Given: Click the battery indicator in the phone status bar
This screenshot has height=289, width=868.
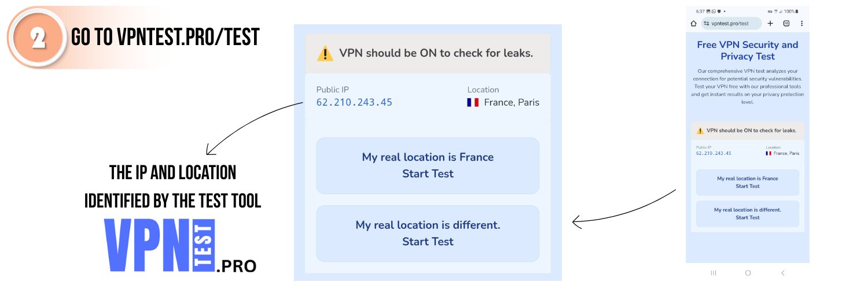Looking at the screenshot, I should click(796, 11).
